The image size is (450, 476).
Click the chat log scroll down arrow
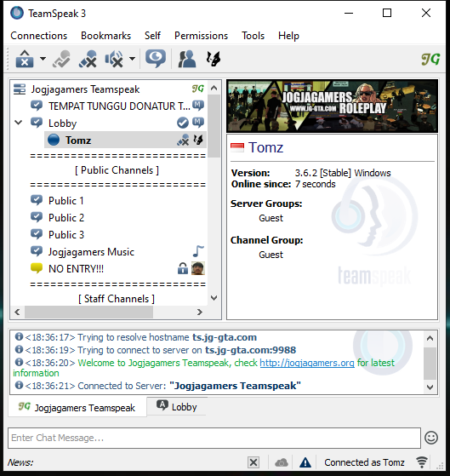coord(430,387)
